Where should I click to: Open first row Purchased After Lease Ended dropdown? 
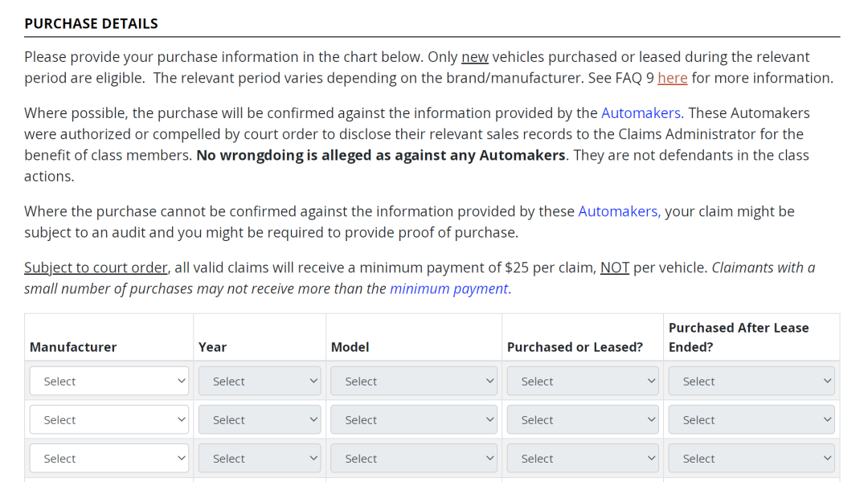click(x=751, y=382)
